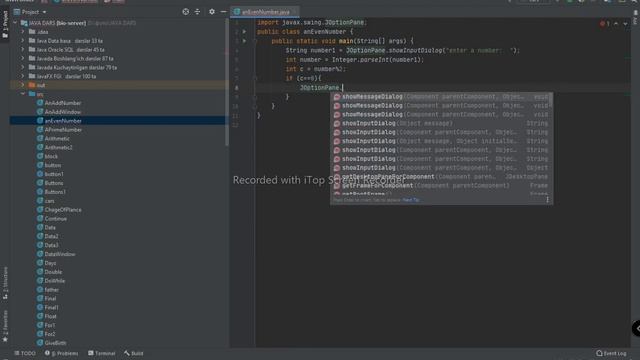Click run gutter arrow beside main method
The width and height of the screenshot is (640, 360).
(x=244, y=41)
